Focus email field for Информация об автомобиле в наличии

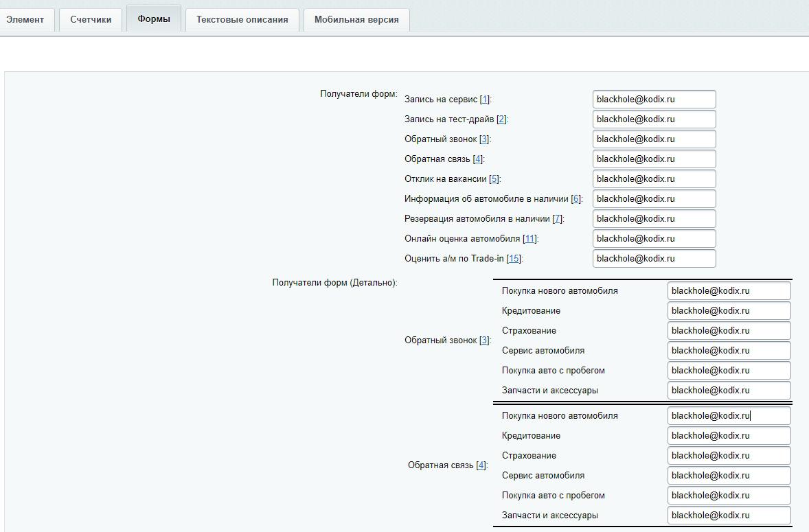tap(654, 199)
